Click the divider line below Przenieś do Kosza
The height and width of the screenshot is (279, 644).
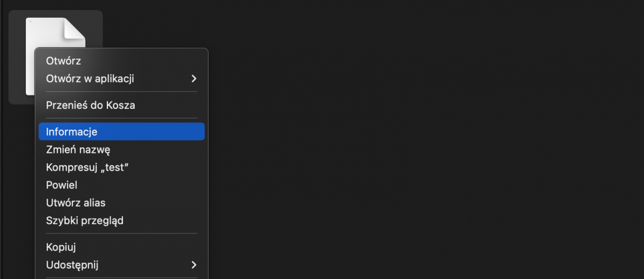121,118
